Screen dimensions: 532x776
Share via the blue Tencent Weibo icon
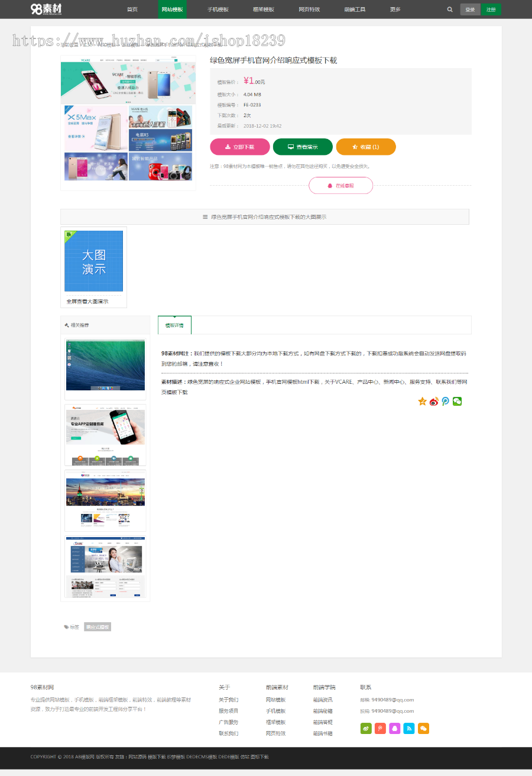pos(446,402)
